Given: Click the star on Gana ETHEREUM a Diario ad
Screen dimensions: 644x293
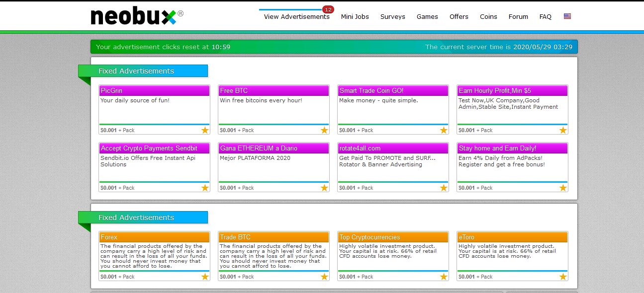Looking at the screenshot, I should [x=324, y=188].
